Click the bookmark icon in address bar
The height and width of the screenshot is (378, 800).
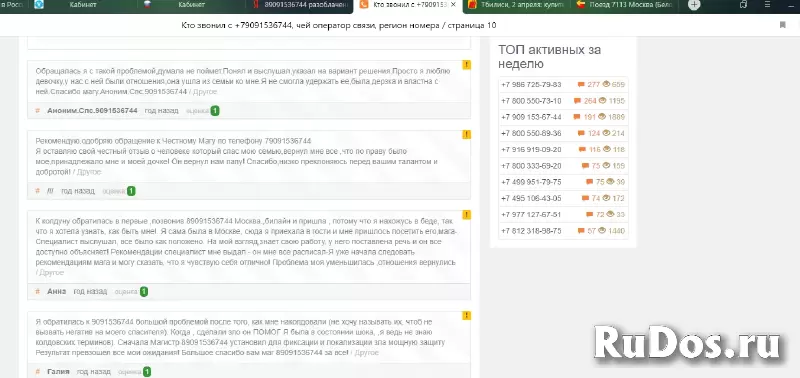point(783,25)
